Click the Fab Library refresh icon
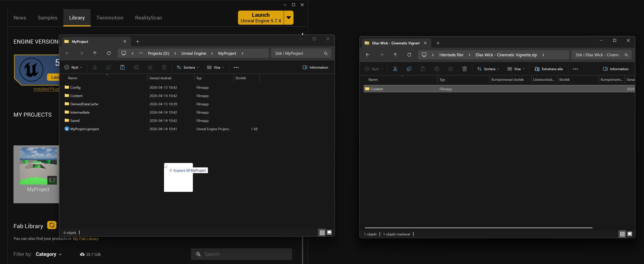 52,225
